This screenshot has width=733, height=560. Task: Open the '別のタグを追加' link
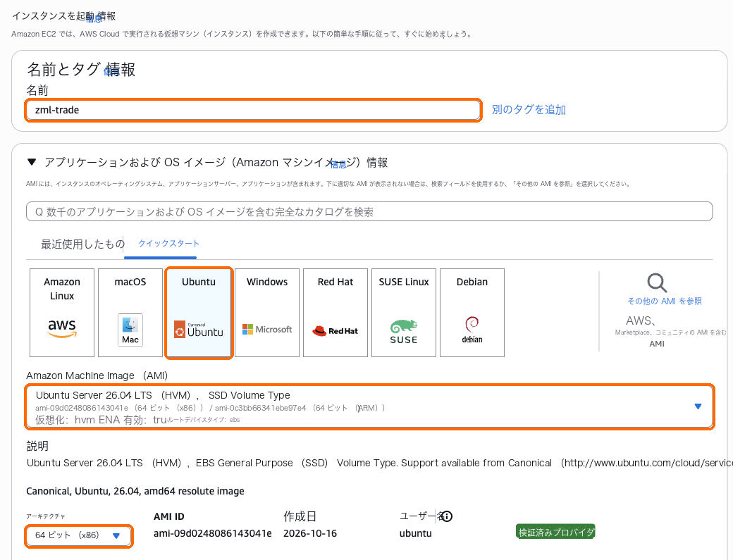[529, 110]
